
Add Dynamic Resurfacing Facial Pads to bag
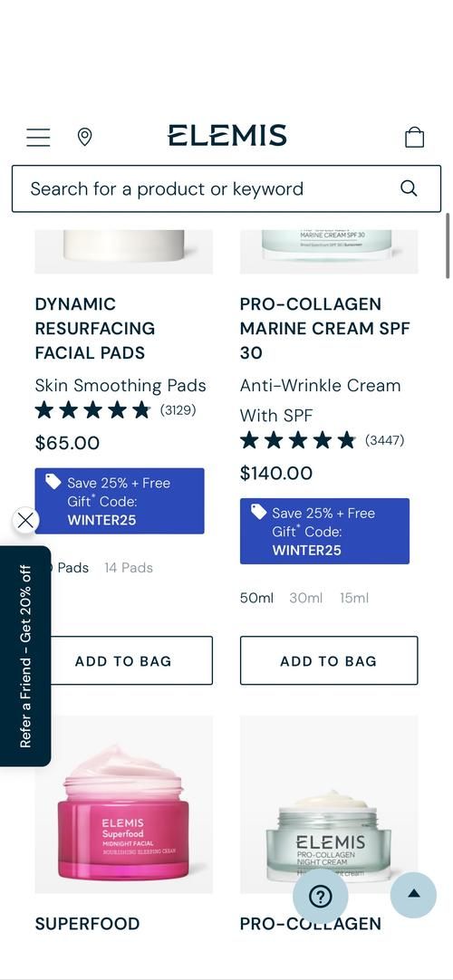tap(124, 660)
